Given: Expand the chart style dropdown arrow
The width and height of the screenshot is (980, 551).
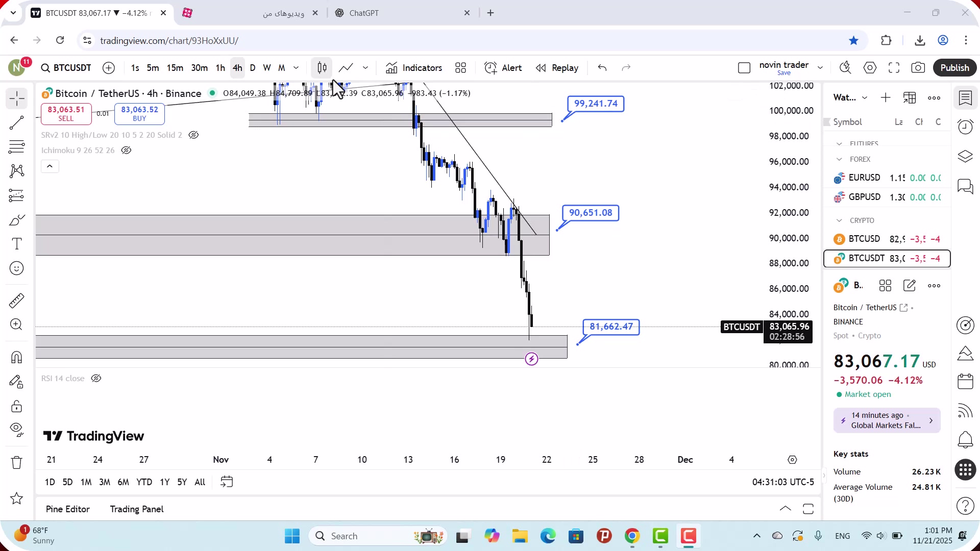Looking at the screenshot, I should click(365, 68).
